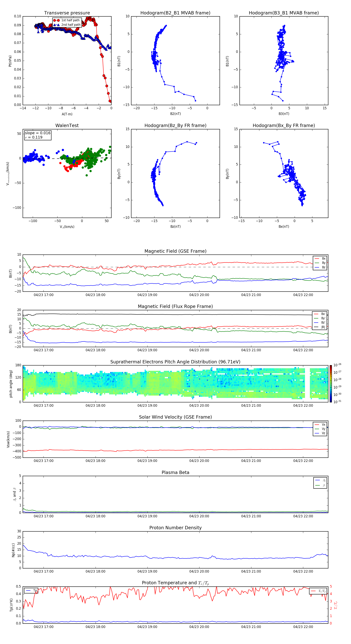Click the pitch angle spectrogram colorbar
This screenshot has width=351, height=644.
(331, 384)
